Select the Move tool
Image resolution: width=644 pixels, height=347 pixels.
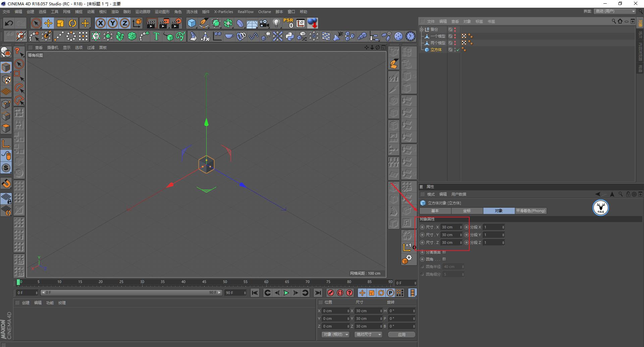pos(48,23)
